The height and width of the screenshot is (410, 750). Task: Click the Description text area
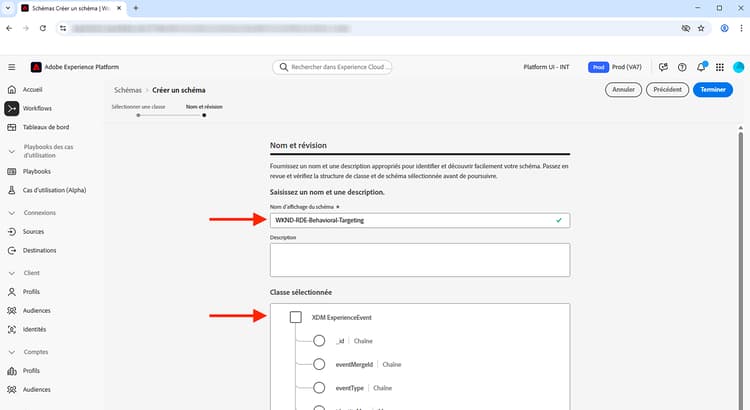tap(419, 260)
